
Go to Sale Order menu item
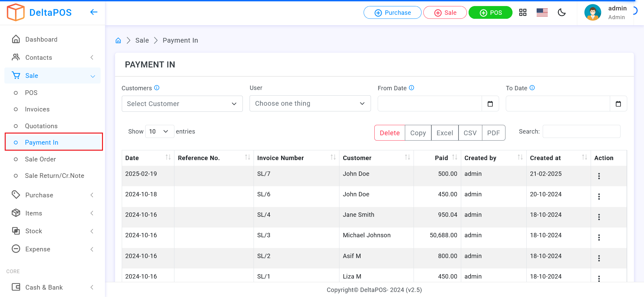tap(40, 159)
